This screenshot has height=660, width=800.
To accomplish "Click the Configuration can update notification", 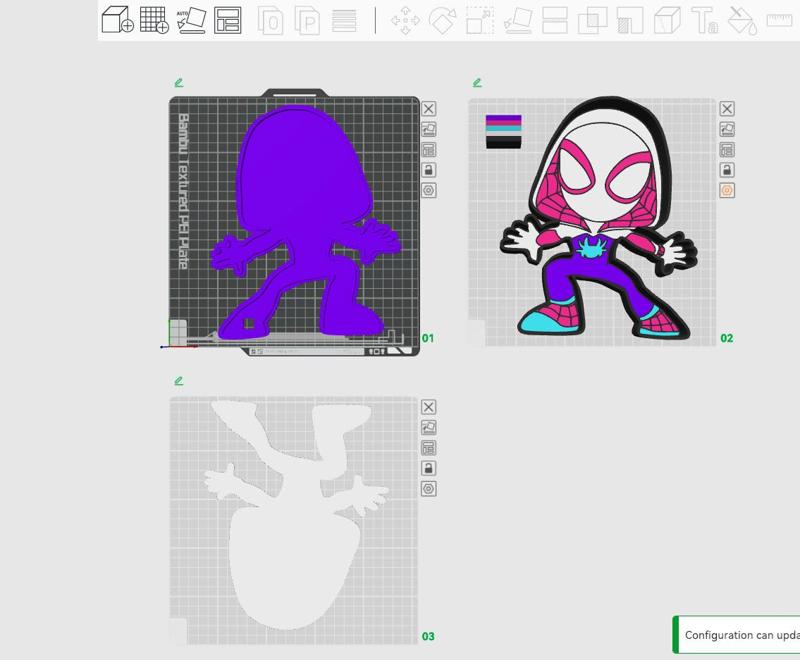I will [x=736, y=635].
